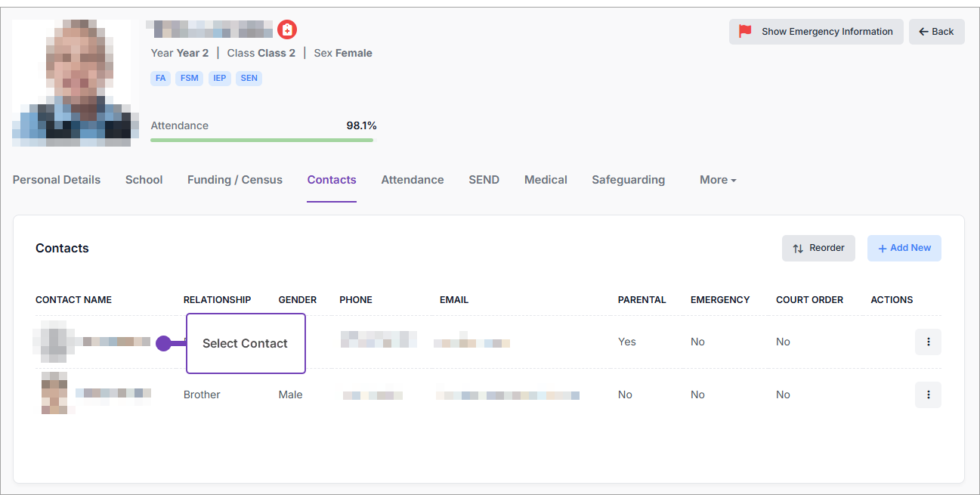Open actions menu for first contact
This screenshot has width=980, height=495.
click(928, 342)
